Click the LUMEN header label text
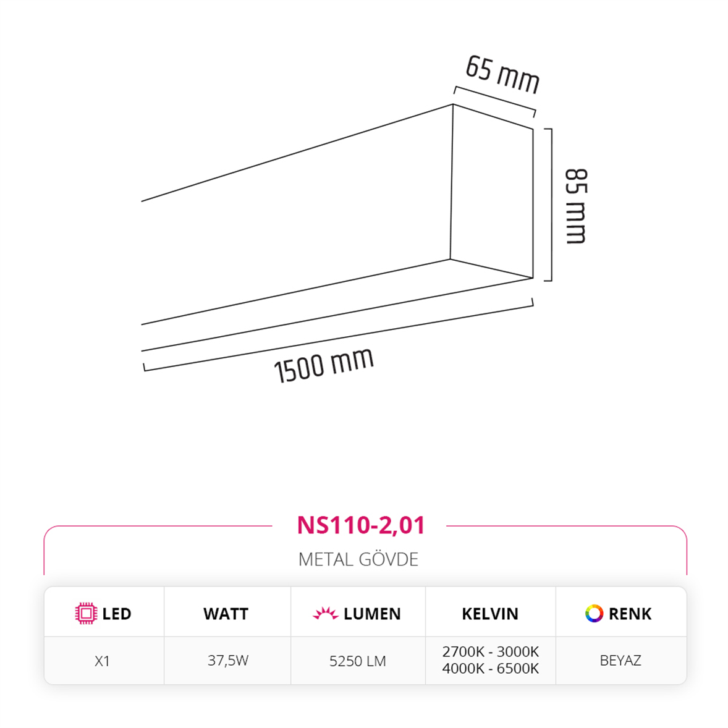Screen dimensions: 728x728 pyautogui.click(x=372, y=614)
